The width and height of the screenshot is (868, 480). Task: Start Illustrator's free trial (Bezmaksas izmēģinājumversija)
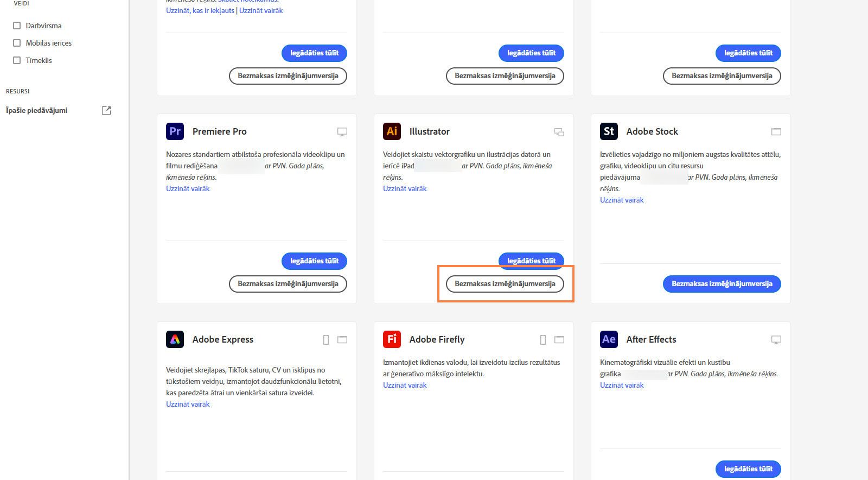point(505,284)
